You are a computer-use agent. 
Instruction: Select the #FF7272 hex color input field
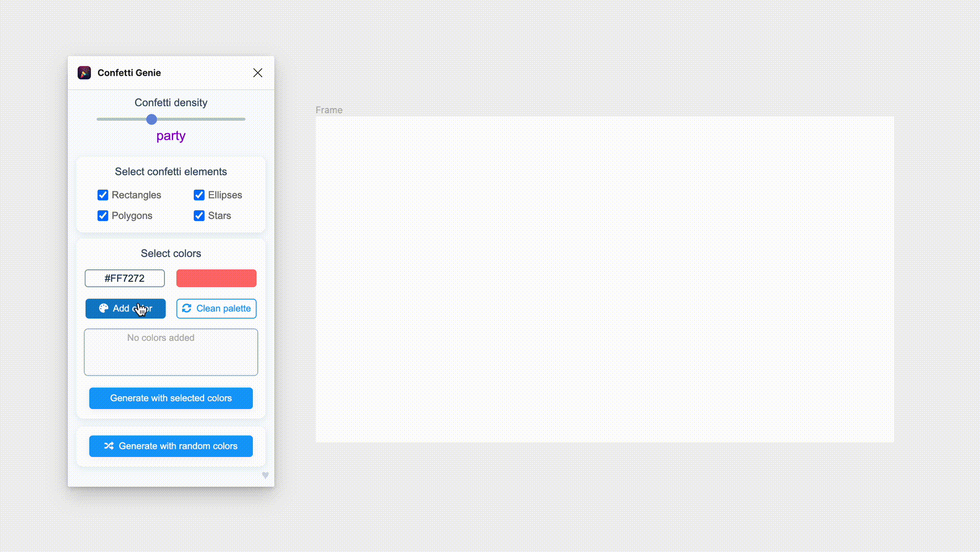pyautogui.click(x=125, y=278)
